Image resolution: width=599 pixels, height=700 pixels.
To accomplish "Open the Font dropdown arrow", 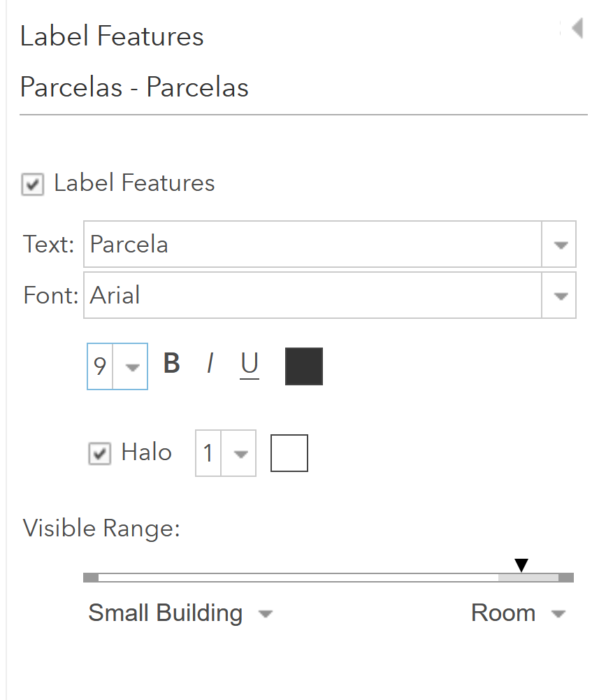I will (x=560, y=296).
